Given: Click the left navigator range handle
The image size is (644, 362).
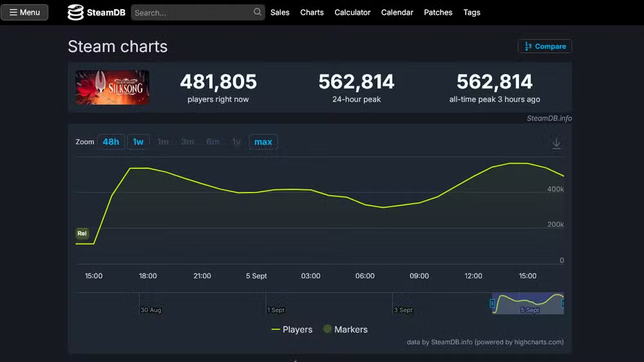Looking at the screenshot, I should click(x=492, y=303).
